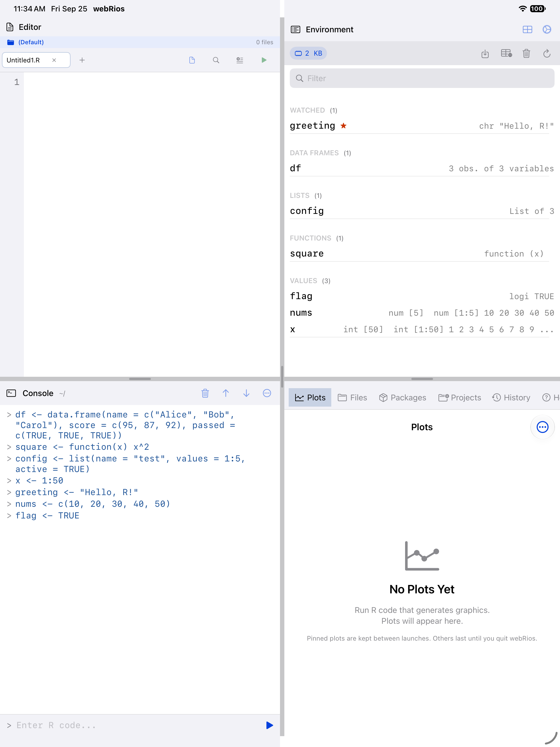Refresh the Environment pane
Screen dimensions: 560x747
[x=547, y=53]
